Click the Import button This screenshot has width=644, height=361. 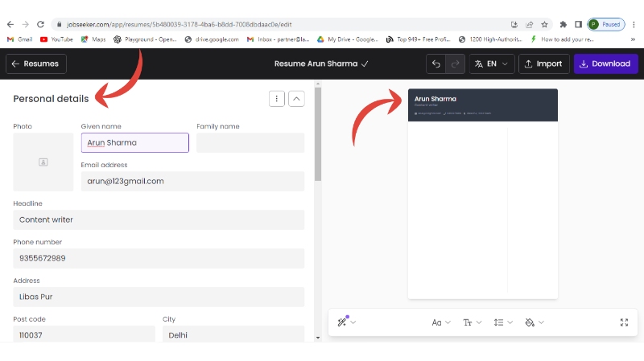[x=543, y=64]
